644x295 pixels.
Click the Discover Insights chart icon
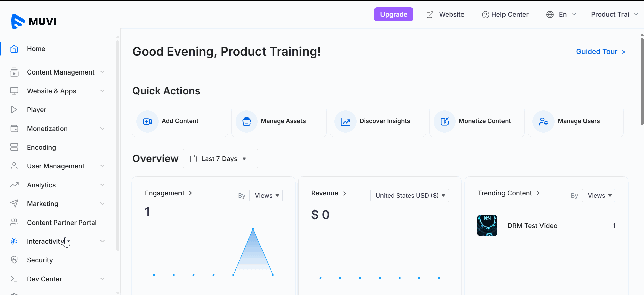346,121
